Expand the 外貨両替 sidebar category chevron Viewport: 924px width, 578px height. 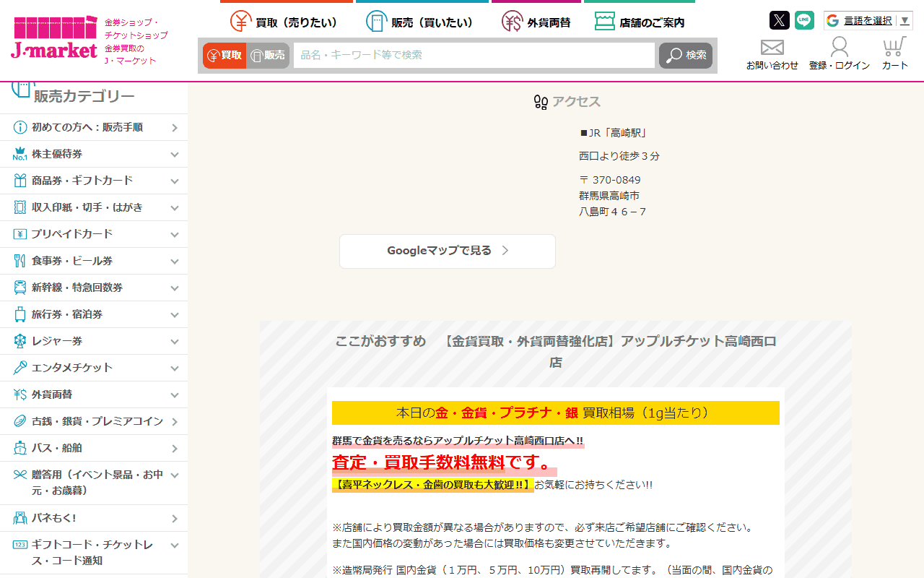175,394
